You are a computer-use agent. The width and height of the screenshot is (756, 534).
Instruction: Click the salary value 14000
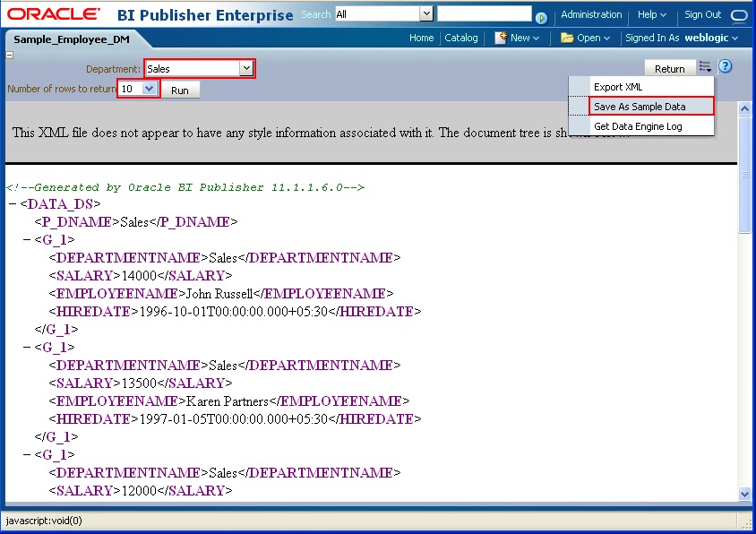(x=140, y=275)
